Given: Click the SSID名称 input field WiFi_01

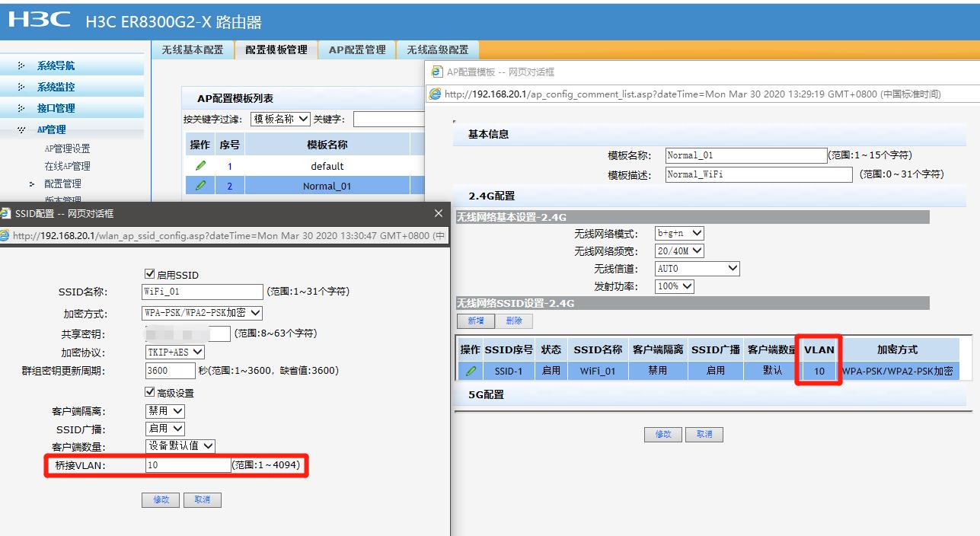Looking at the screenshot, I should pos(203,292).
